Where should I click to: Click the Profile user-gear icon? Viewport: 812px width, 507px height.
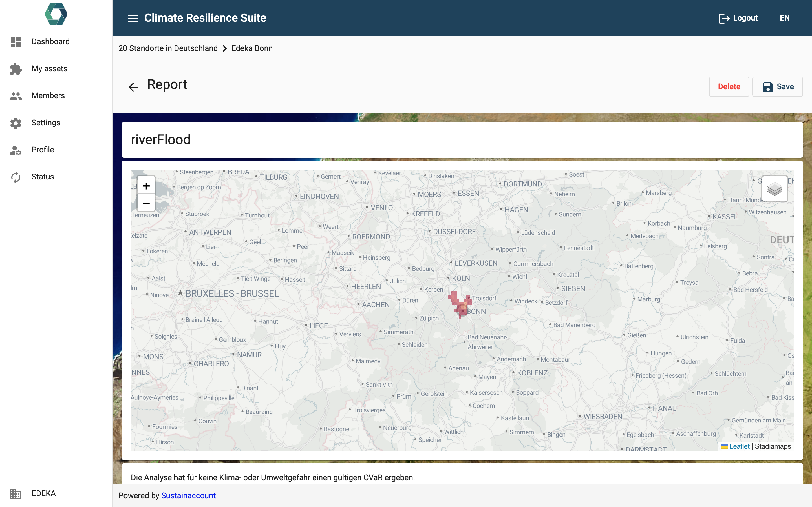click(16, 150)
